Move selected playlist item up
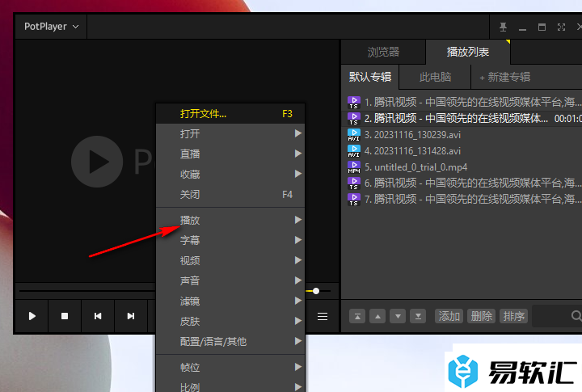This screenshot has width=582, height=392. [x=377, y=316]
